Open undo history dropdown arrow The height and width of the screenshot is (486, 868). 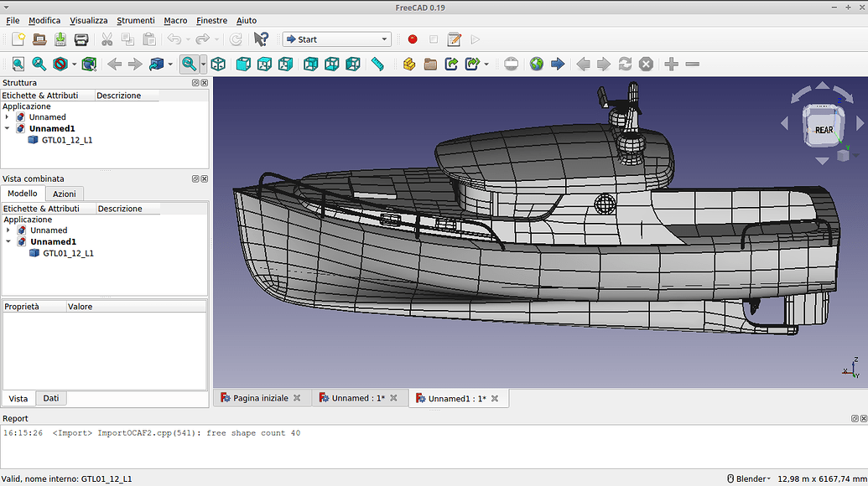188,39
